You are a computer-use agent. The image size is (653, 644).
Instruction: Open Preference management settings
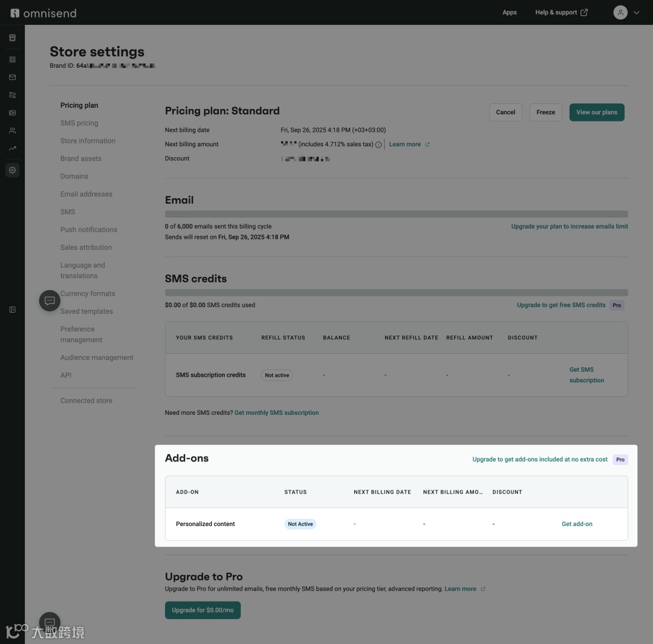(x=81, y=334)
